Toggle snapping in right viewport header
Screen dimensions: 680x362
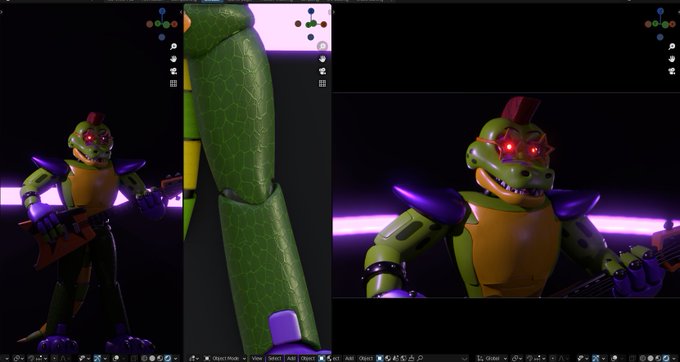coord(530,358)
